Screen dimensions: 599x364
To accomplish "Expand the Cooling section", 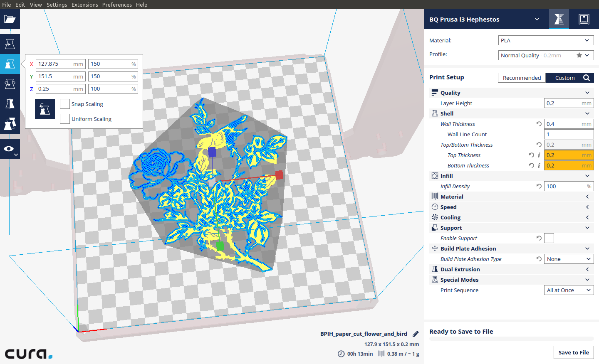I will 512,217.
